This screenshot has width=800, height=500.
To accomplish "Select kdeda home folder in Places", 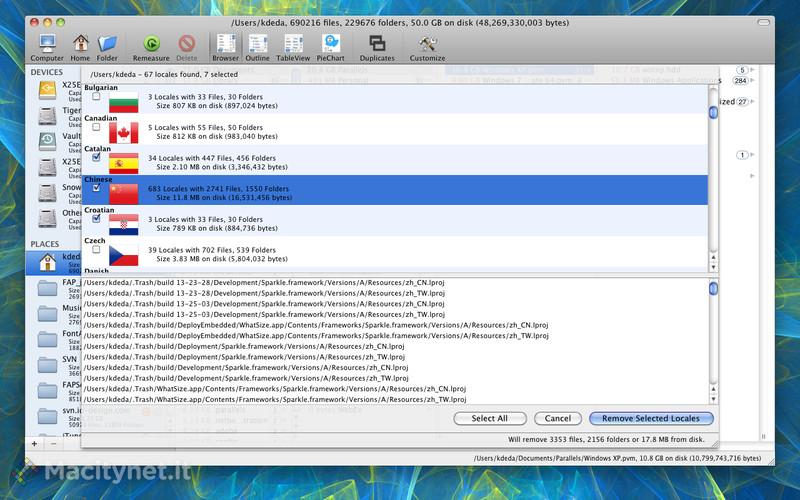I will [54, 263].
